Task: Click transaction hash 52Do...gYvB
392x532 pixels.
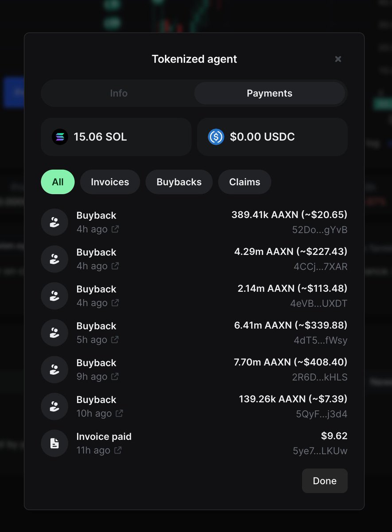Action: click(x=320, y=230)
